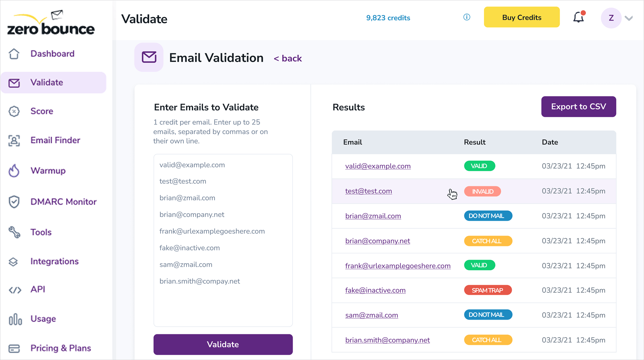This screenshot has height=360, width=644.
Task: Navigate to the Usage page
Action: (43, 319)
